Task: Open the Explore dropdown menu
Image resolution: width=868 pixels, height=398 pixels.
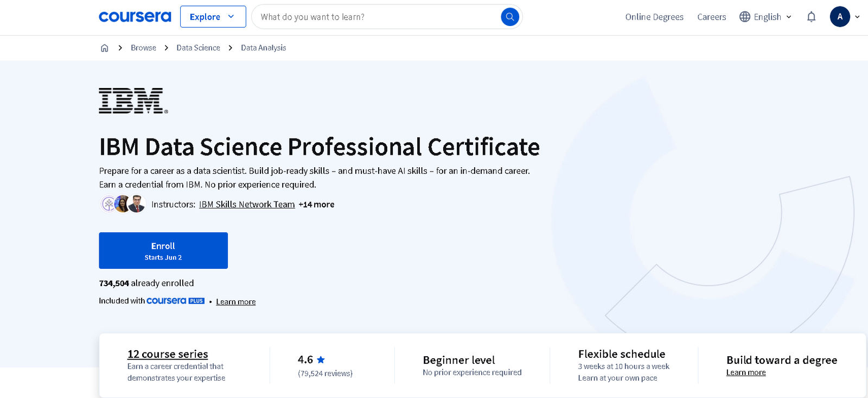Action: [x=213, y=17]
